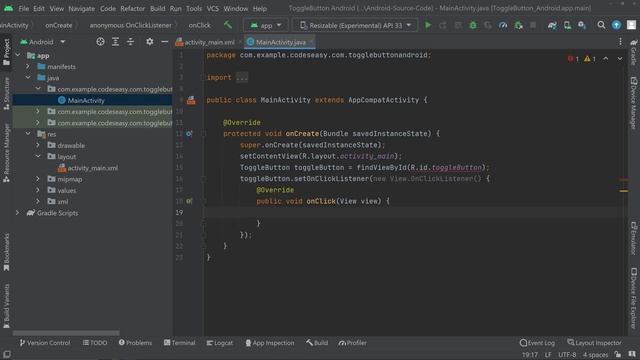The width and height of the screenshot is (640, 360).
Task: Click the 4 spaces indent status entry
Action: point(595,355)
